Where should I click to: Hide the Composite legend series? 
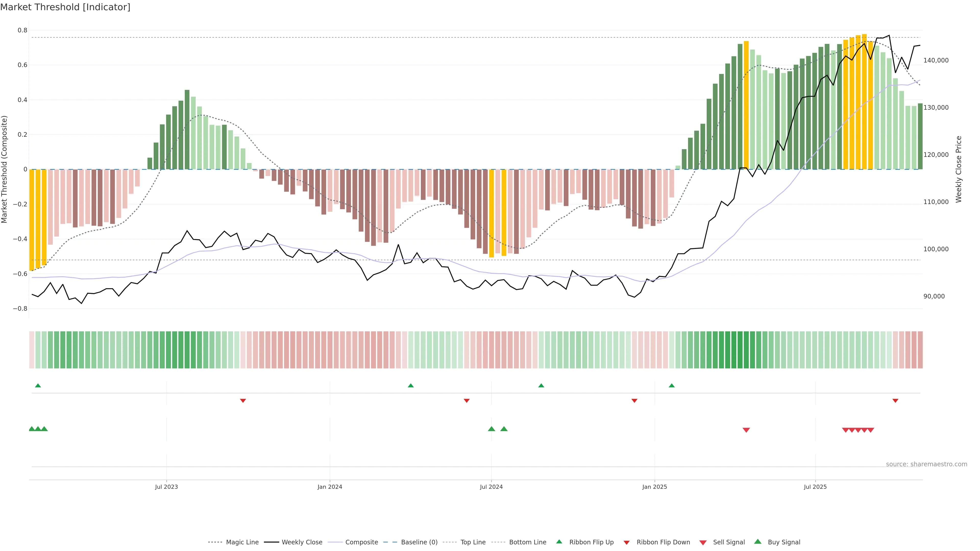[361, 542]
